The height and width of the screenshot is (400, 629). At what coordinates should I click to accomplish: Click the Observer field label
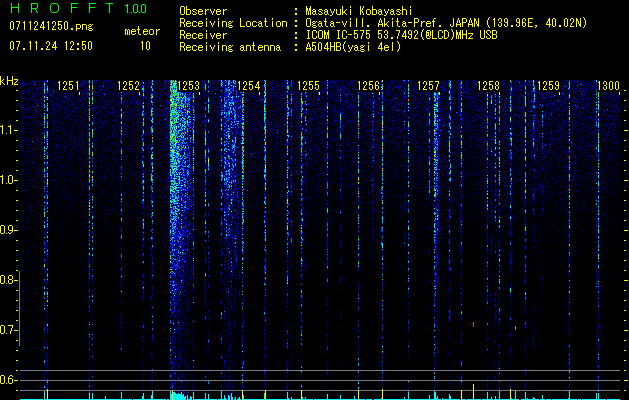click(203, 11)
